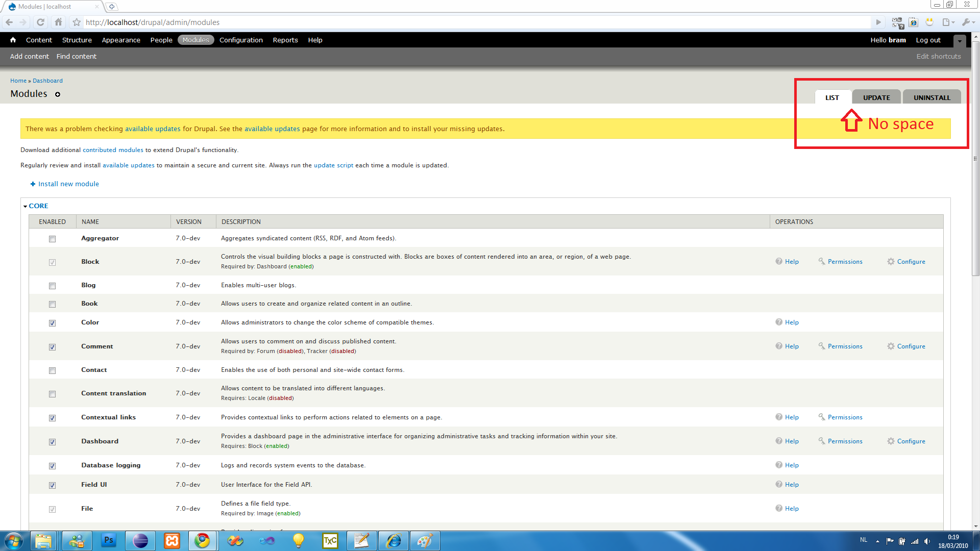The image size is (980, 551).
Task: Toggle the admin toolbar drawer arrow
Action: [960, 40]
